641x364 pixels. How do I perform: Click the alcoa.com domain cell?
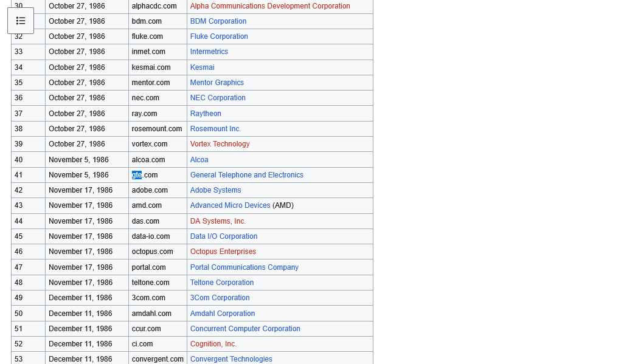pos(158,160)
